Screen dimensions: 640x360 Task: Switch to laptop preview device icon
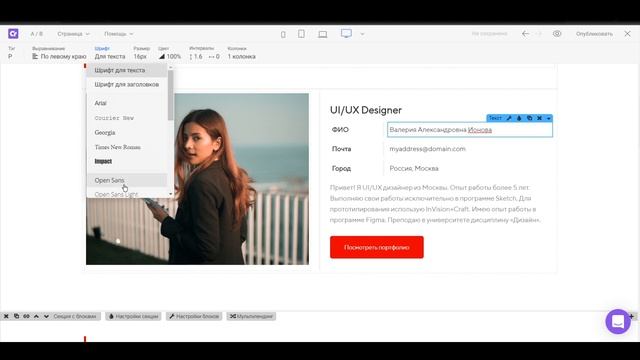click(322, 34)
